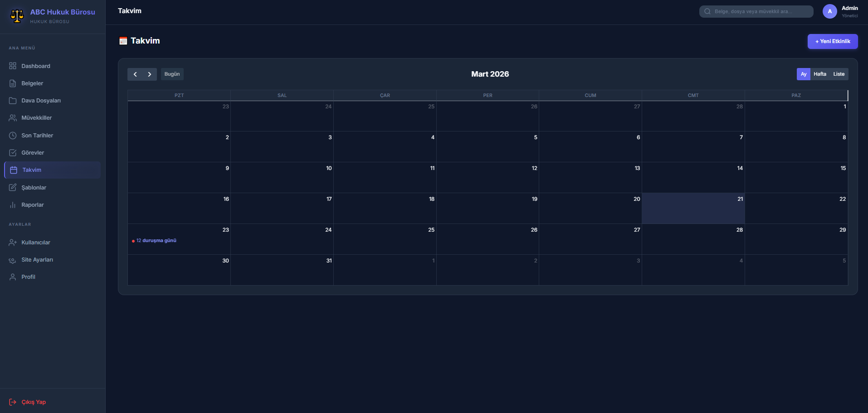Open the Müvekkiller section

(53, 118)
